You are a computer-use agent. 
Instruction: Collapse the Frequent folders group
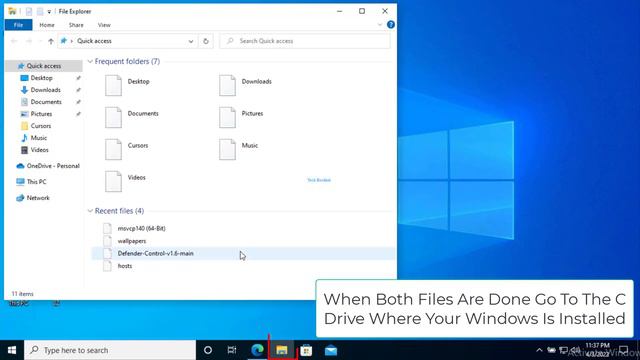tap(90, 61)
